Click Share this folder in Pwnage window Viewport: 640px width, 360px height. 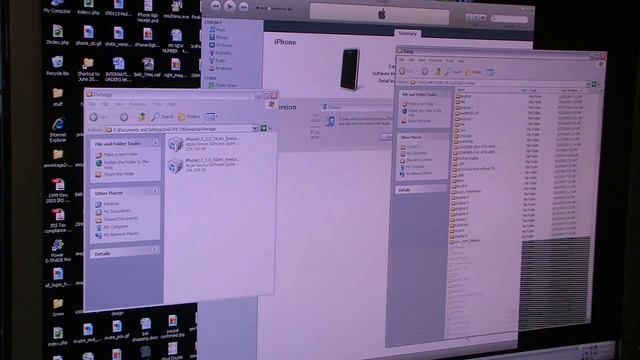coord(114,174)
